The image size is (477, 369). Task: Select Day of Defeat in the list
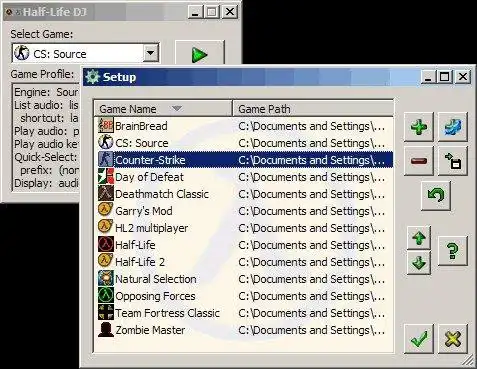[149, 177]
